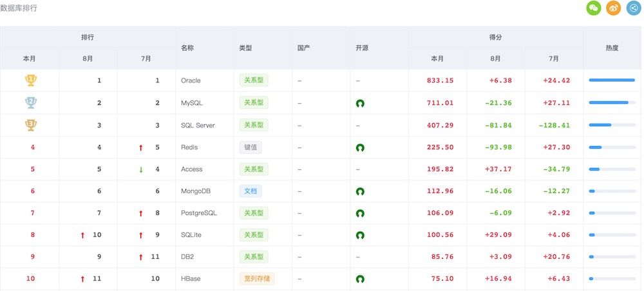
Task: Open the Oracle database link
Action: coord(191,80)
